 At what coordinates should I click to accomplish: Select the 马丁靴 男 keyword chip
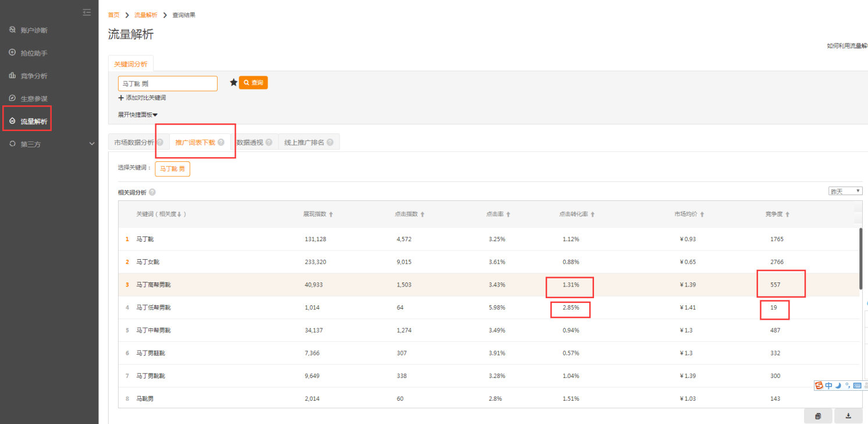pos(172,169)
